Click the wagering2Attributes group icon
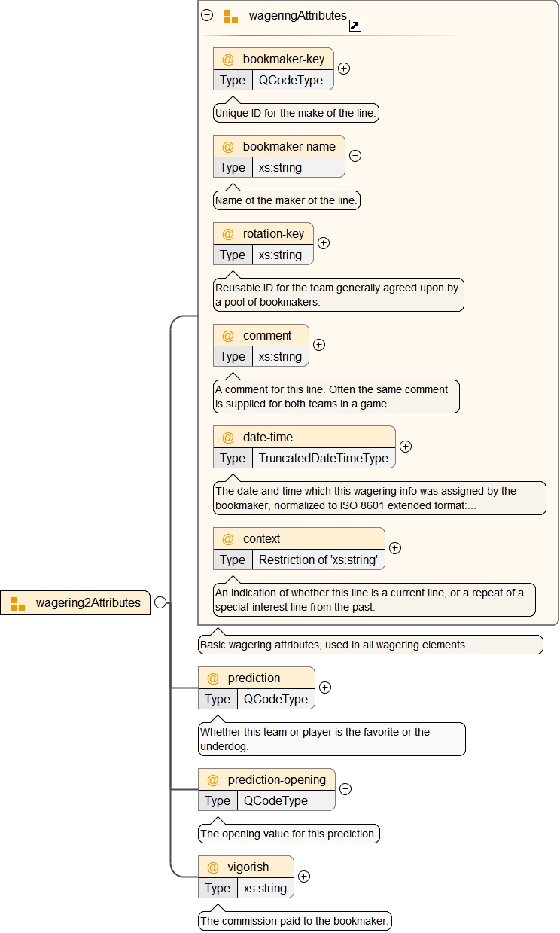The height and width of the screenshot is (933, 560). 18,603
